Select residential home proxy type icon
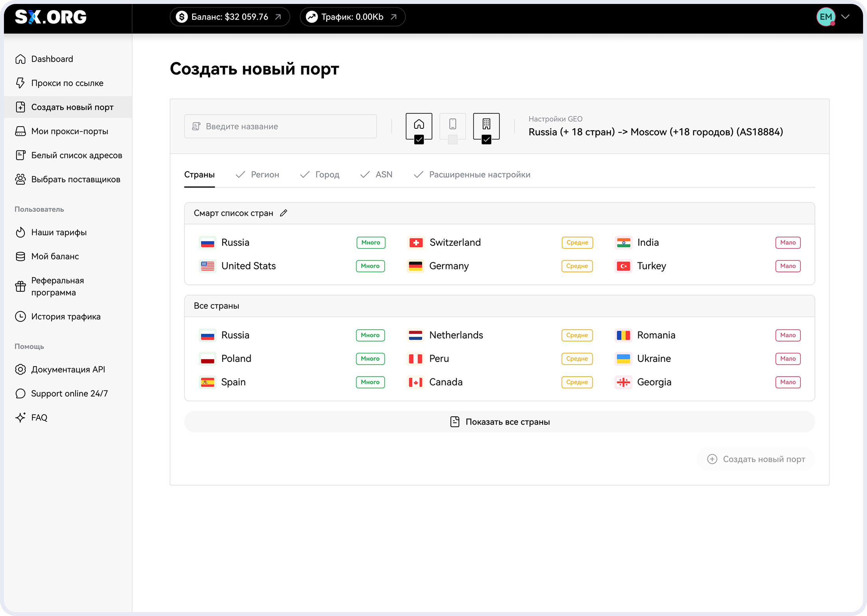This screenshot has width=867, height=616. coord(419,124)
